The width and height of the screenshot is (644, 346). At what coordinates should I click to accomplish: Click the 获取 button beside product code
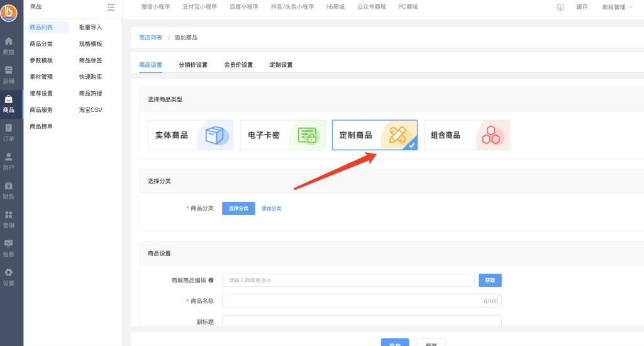tap(490, 281)
